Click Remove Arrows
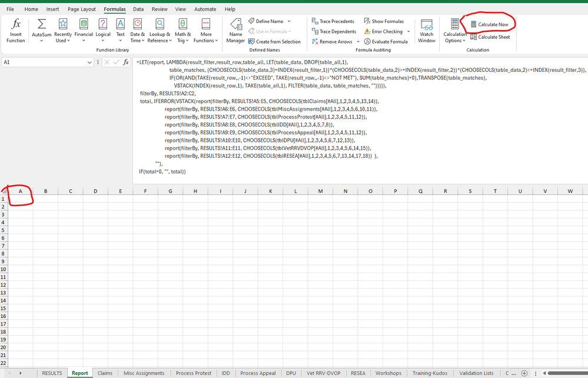Screen dimensions: 588x378 pyautogui.click(x=332, y=42)
